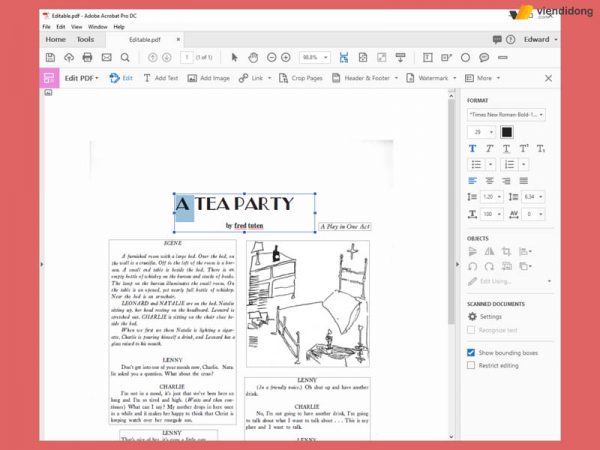The width and height of the screenshot is (600, 450).
Task: Click the current page number field
Action: (x=187, y=57)
